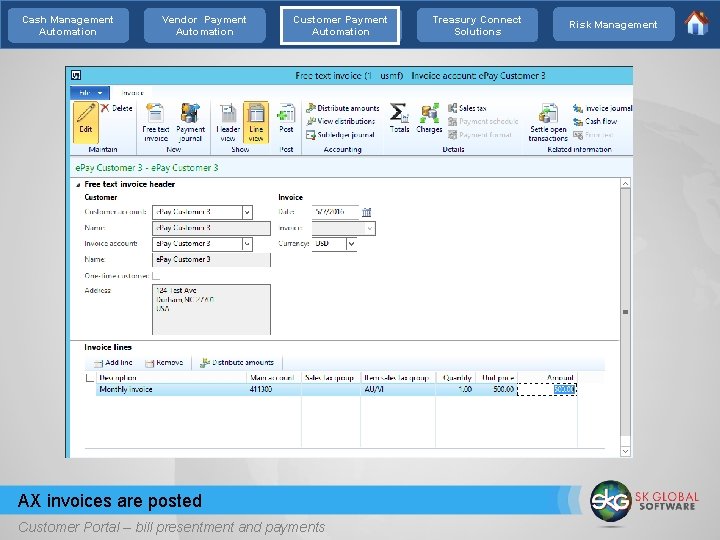
Task: Toggle the One-time customer checkbox
Action: coord(156,276)
